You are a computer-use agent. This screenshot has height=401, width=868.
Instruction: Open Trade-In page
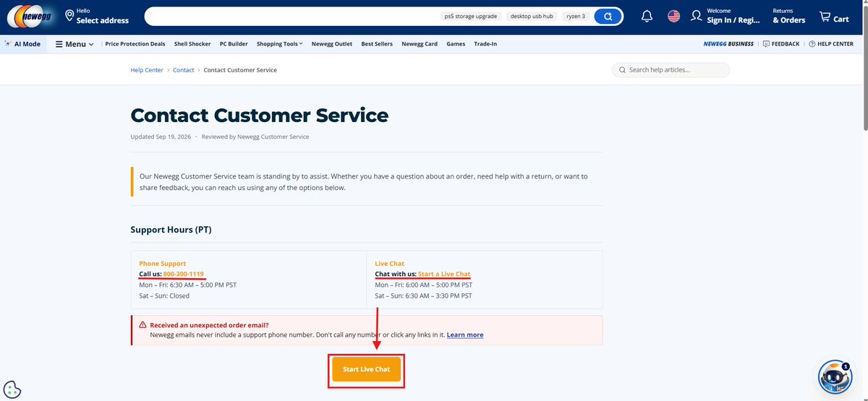coord(485,44)
